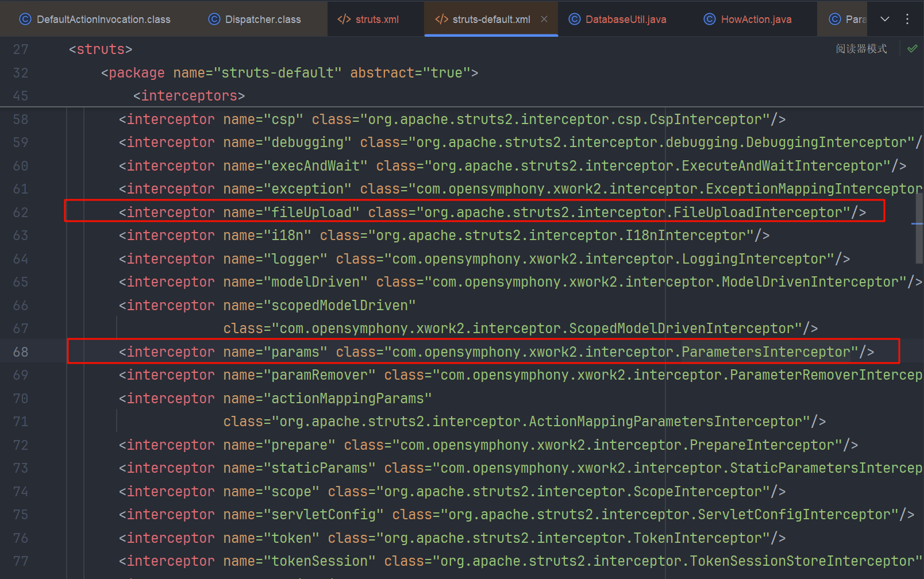
Task: Click the "logger" interceptor line
Action: pyautogui.click(x=484, y=259)
